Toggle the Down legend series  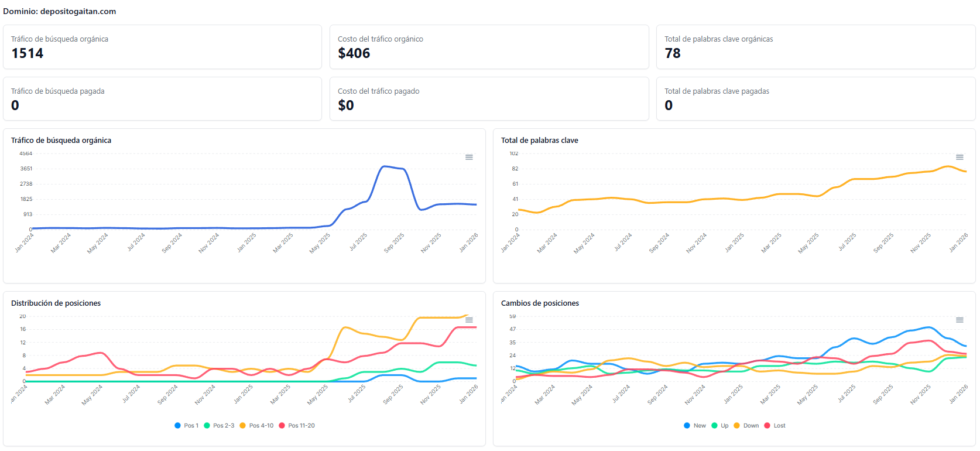(746, 426)
